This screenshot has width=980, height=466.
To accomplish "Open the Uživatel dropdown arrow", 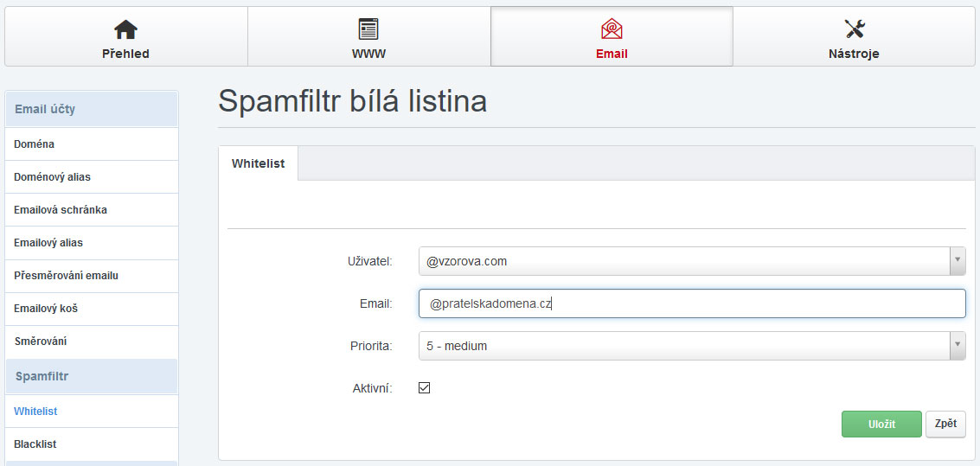I will [x=957, y=260].
